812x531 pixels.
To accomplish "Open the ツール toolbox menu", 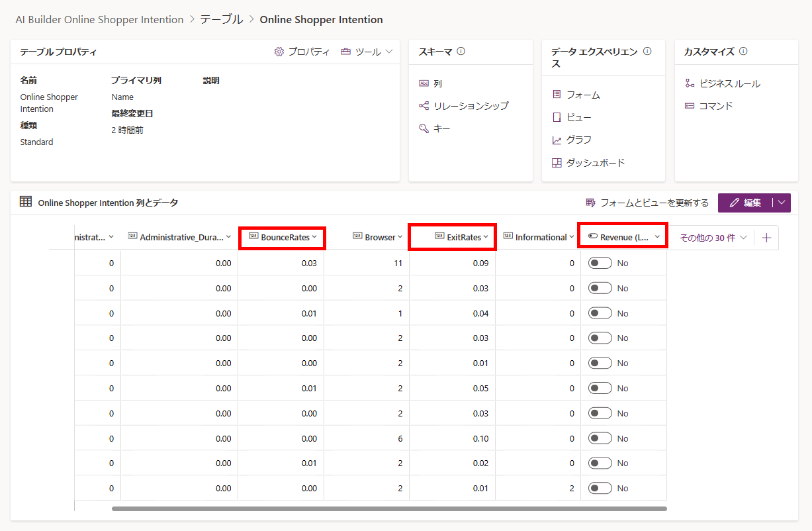I will [x=367, y=52].
